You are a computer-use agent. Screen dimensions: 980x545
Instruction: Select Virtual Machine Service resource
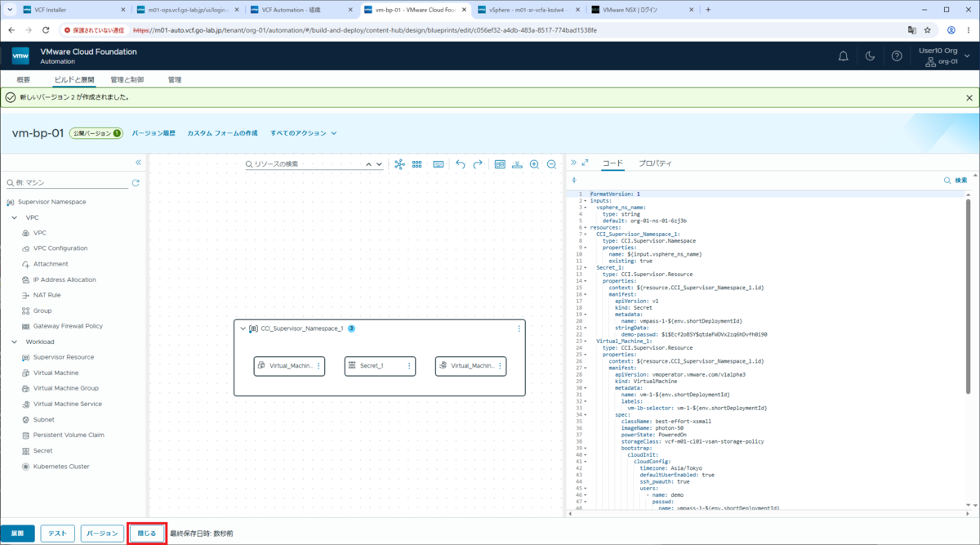67,404
